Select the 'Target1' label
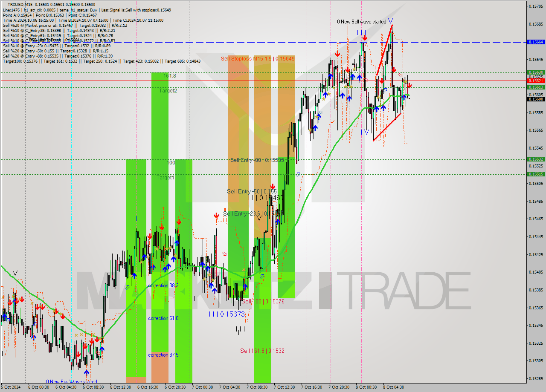Screen dimensions: 546x392 pyautogui.click(x=165, y=177)
